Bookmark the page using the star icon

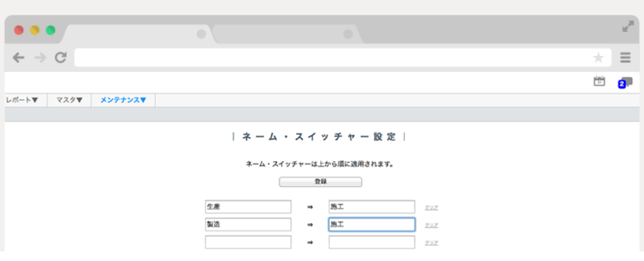[598, 57]
